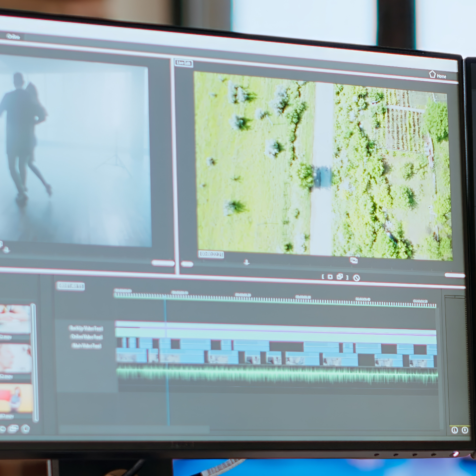This screenshot has width=476, height=476.
Task: Click the pentagon icon below the media bin
Action: pos(25,428)
